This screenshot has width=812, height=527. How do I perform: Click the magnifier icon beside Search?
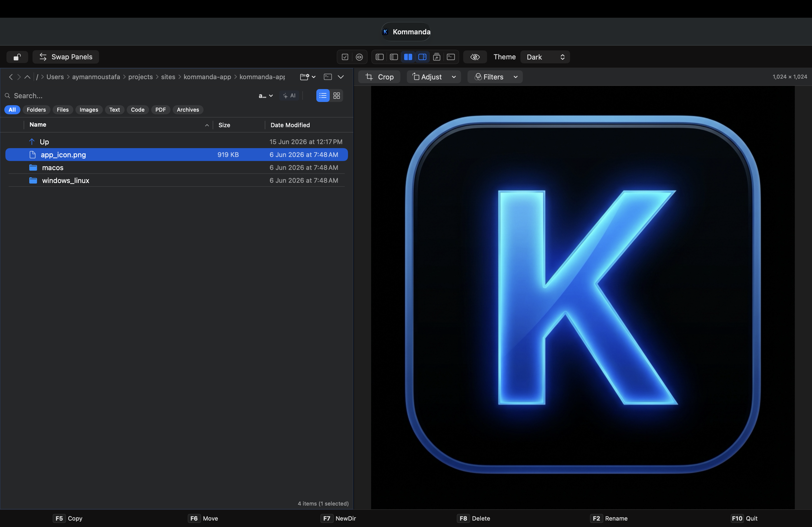[7, 96]
